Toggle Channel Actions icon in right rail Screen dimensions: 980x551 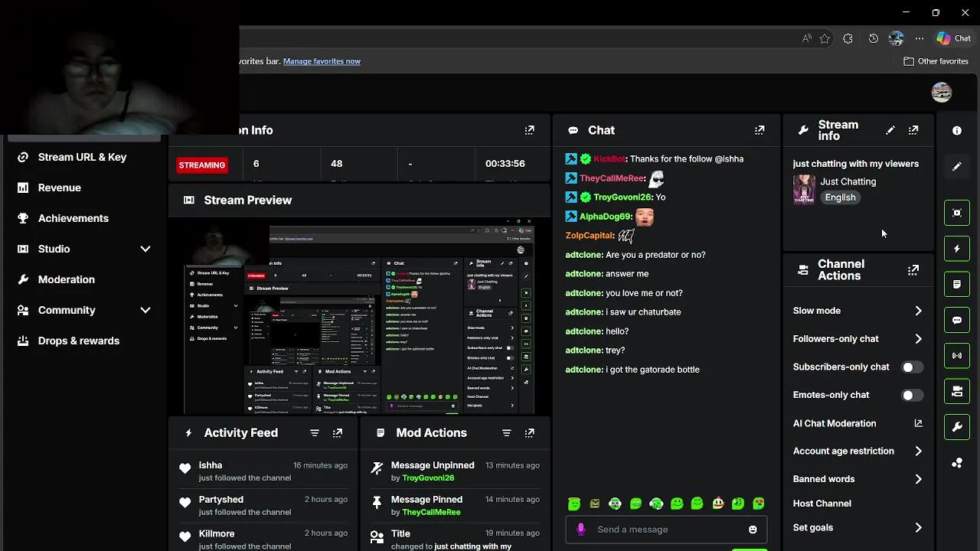957,391
